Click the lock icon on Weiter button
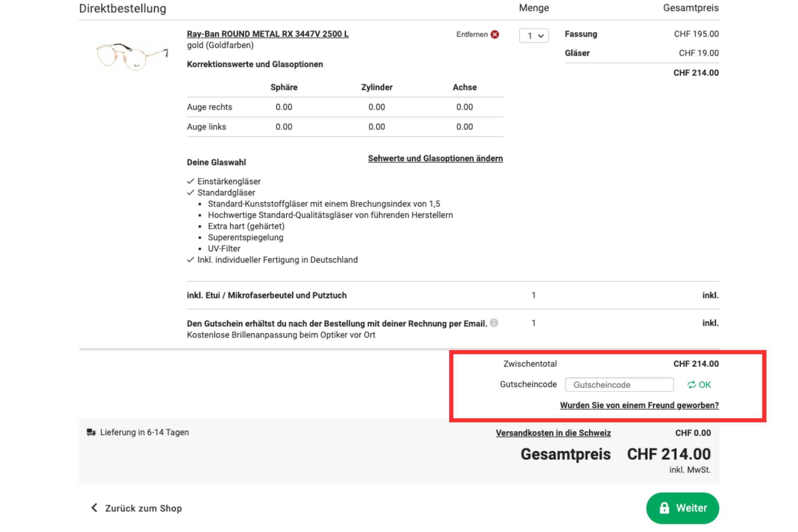This screenshot has width=798, height=532. tap(664, 508)
